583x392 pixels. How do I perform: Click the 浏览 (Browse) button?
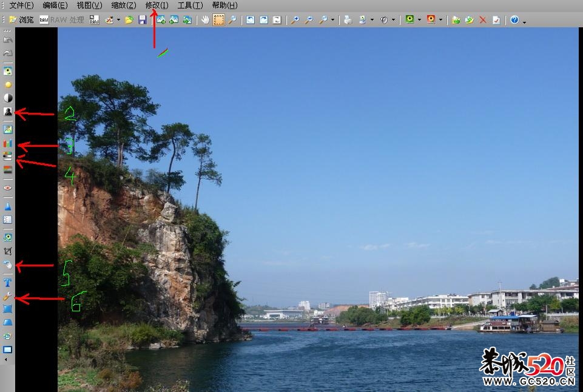click(x=21, y=20)
